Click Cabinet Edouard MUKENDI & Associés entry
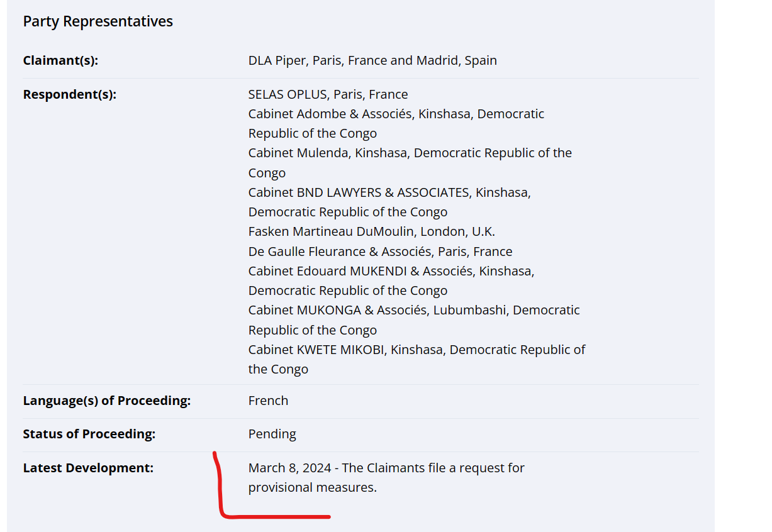The height and width of the screenshot is (532, 772). pos(391,271)
